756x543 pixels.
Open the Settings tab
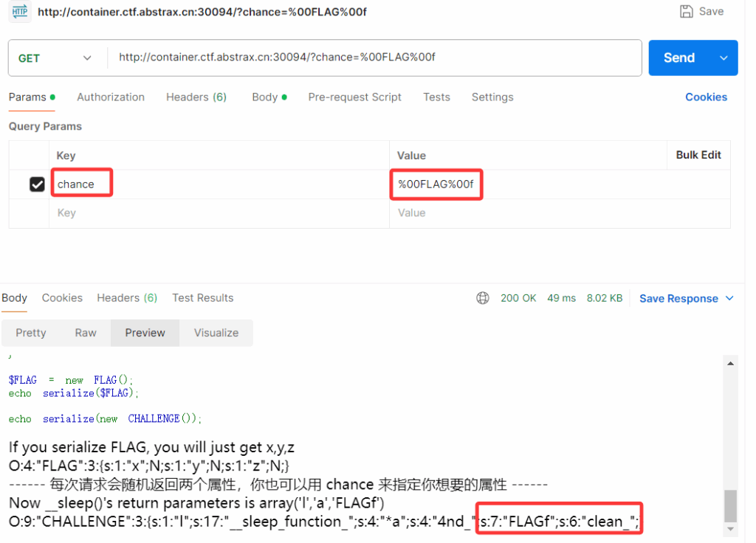492,97
